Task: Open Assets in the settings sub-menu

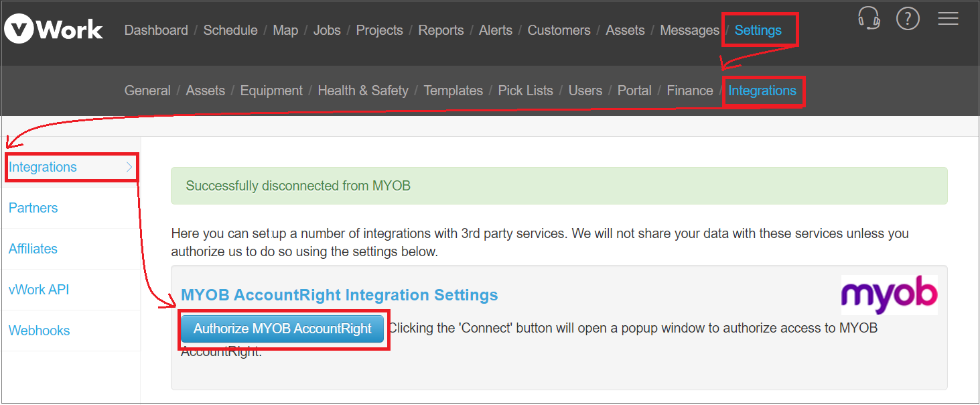Action: coord(205,91)
